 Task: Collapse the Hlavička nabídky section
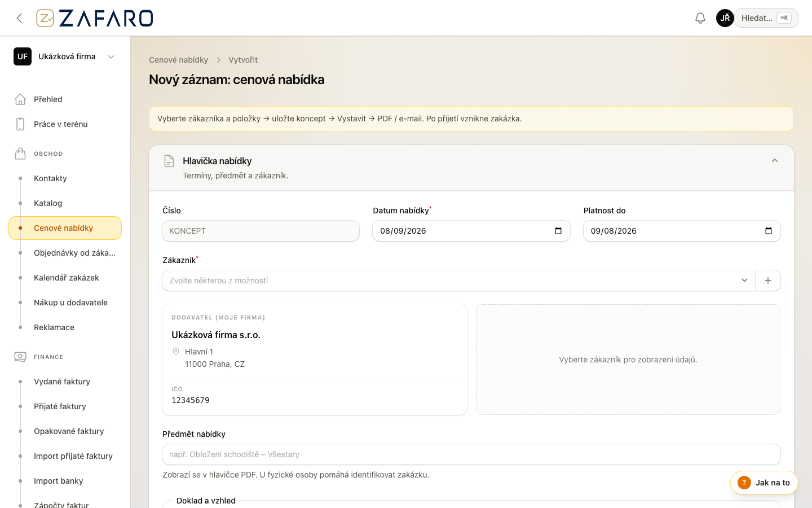(775, 161)
